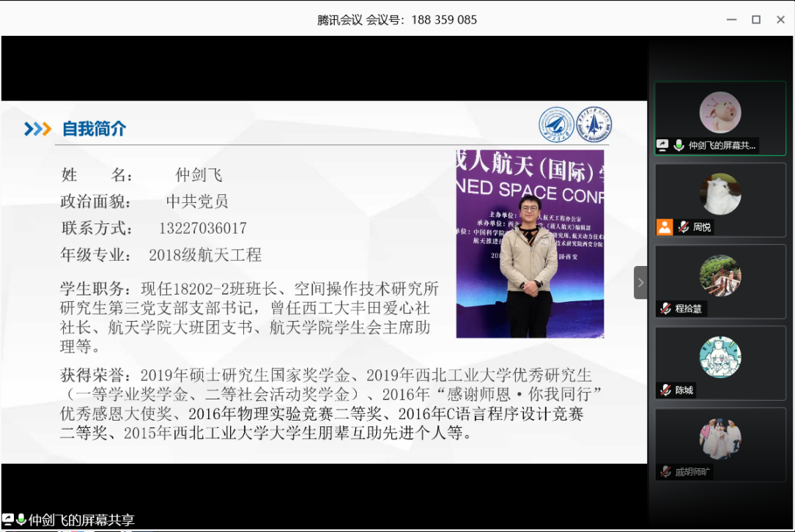Select 戚胡师旷's avatar thumbnail
Image resolution: width=795 pixels, height=532 pixels.
point(720,439)
